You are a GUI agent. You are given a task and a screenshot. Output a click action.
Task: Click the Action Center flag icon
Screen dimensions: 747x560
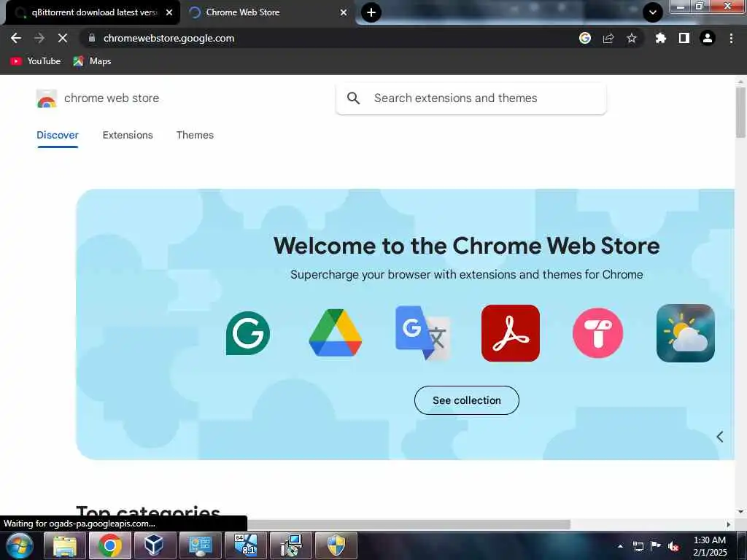656,546
